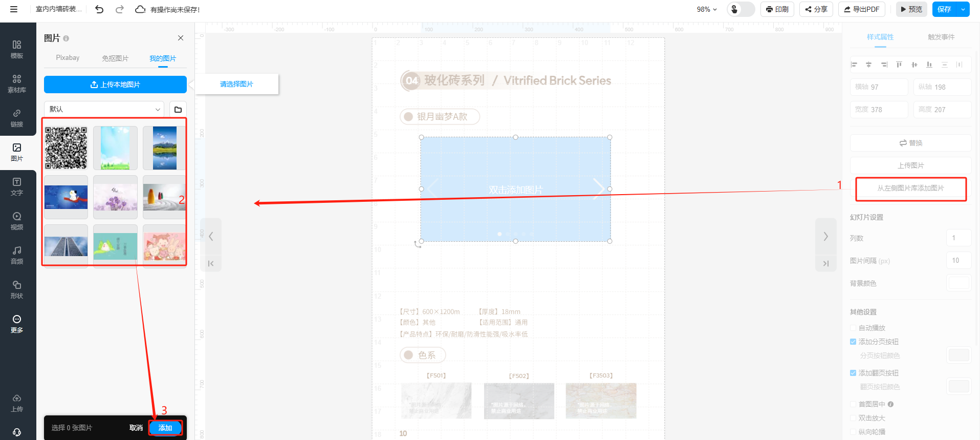Open the 背景颜色 color swatch
Screen dimensions: 980x440
point(959,283)
